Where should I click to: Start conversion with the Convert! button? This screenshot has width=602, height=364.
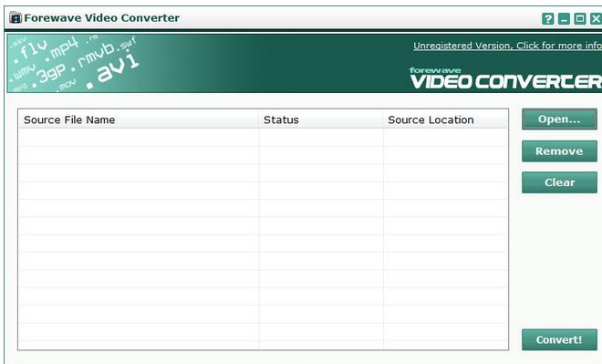(559, 339)
